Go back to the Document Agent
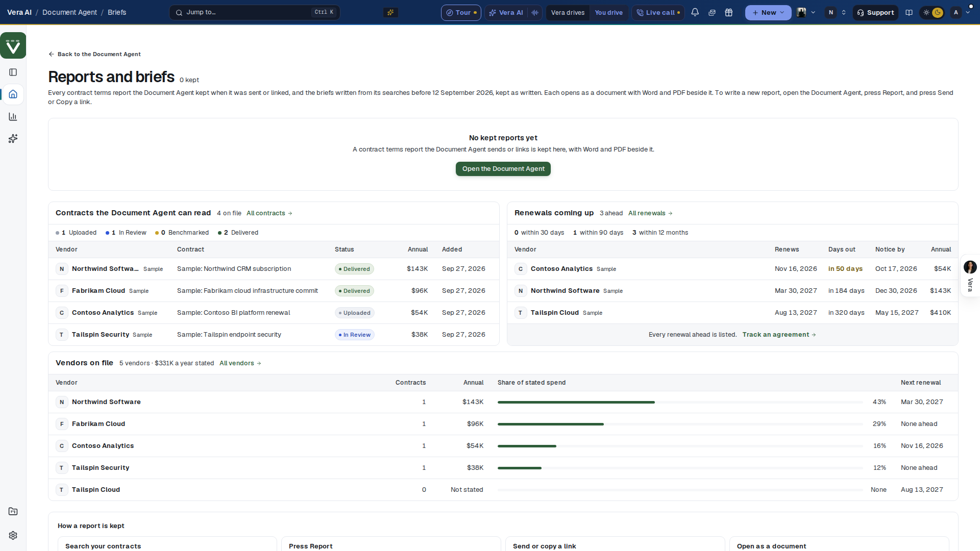Screen dimensions: 980x551 94,54
